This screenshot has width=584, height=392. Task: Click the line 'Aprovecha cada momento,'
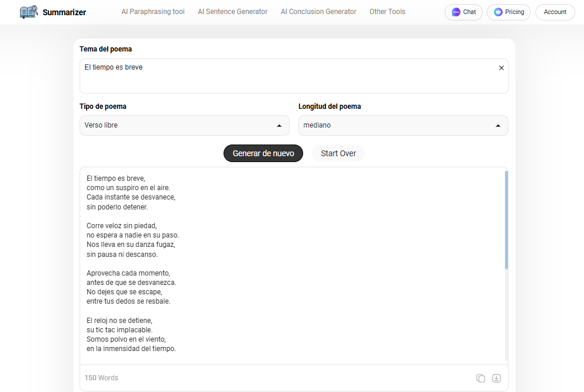point(128,273)
